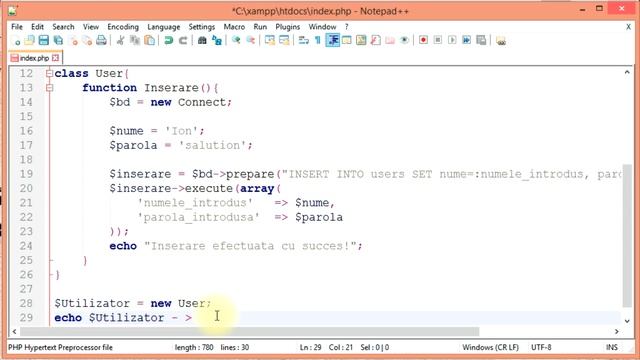Screen dimensions: 640x360
Task: Click 'PHP Hypertext Preprocessor file' status text
Action: click(60, 347)
